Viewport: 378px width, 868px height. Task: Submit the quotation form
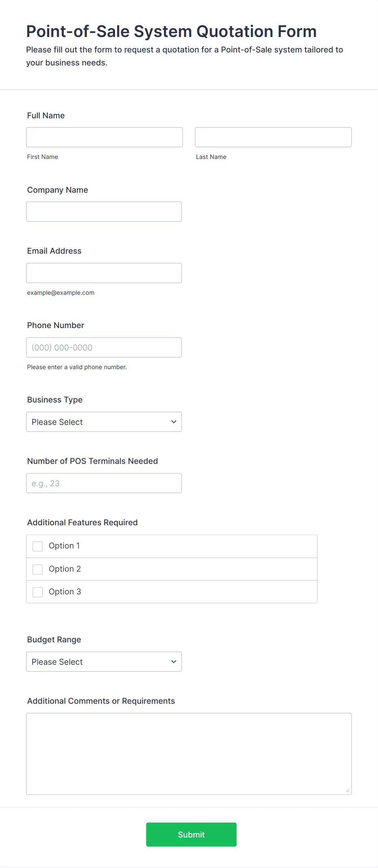[x=191, y=835]
